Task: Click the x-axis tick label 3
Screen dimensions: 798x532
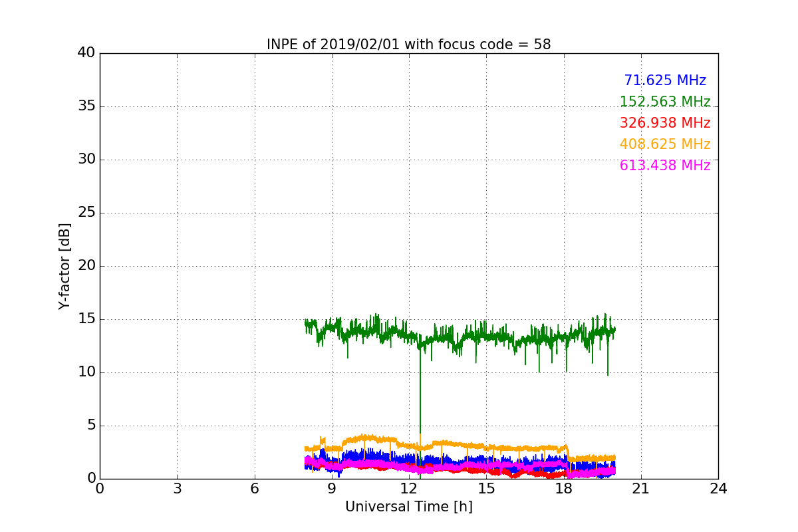Action: click(x=177, y=489)
